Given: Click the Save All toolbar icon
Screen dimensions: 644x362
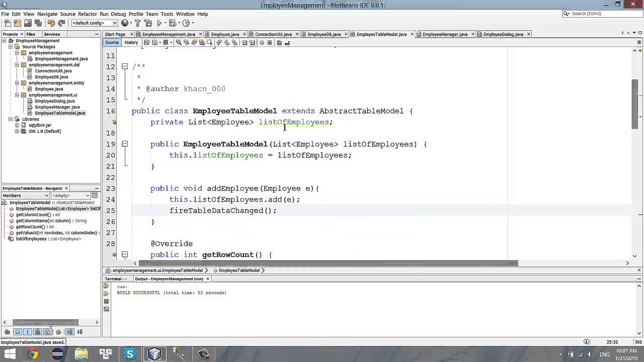Looking at the screenshot, I should pos(38,23).
